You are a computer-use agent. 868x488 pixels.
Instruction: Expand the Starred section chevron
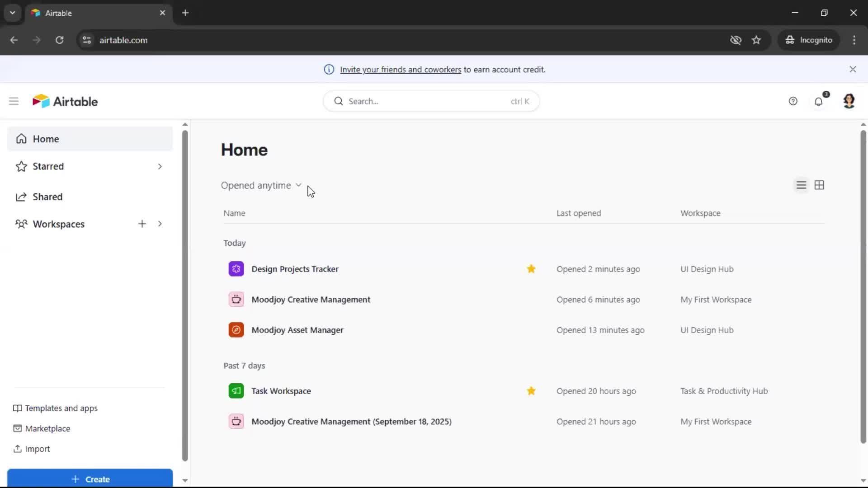(160, 167)
